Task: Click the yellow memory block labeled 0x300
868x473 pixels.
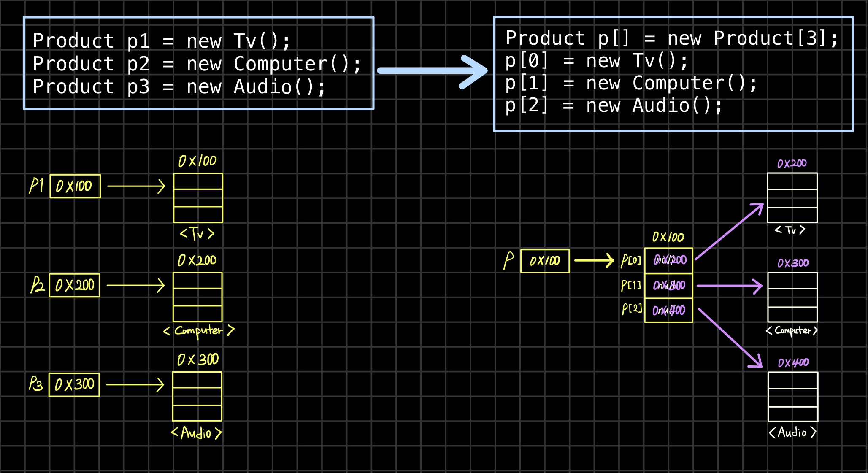Action: click(197, 396)
